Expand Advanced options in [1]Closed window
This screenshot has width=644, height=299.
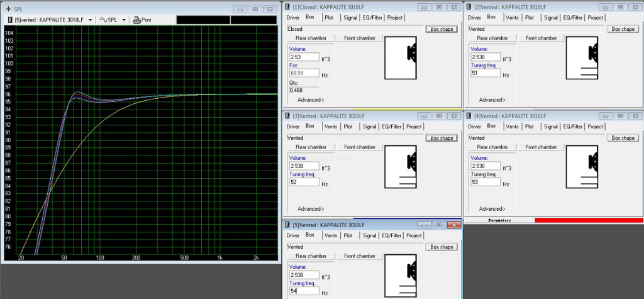tap(311, 100)
